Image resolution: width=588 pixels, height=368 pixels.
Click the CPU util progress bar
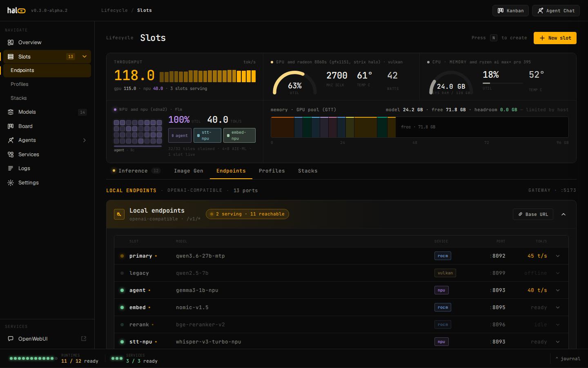click(503, 83)
